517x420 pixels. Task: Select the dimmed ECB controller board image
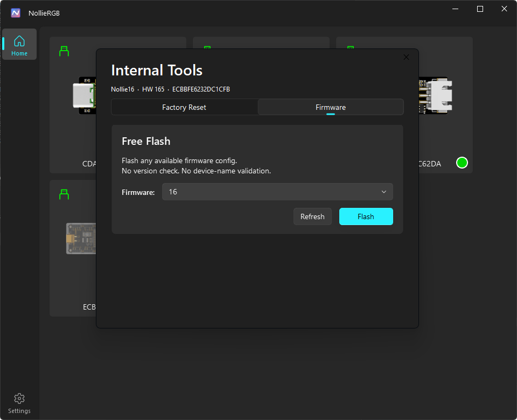(81, 239)
